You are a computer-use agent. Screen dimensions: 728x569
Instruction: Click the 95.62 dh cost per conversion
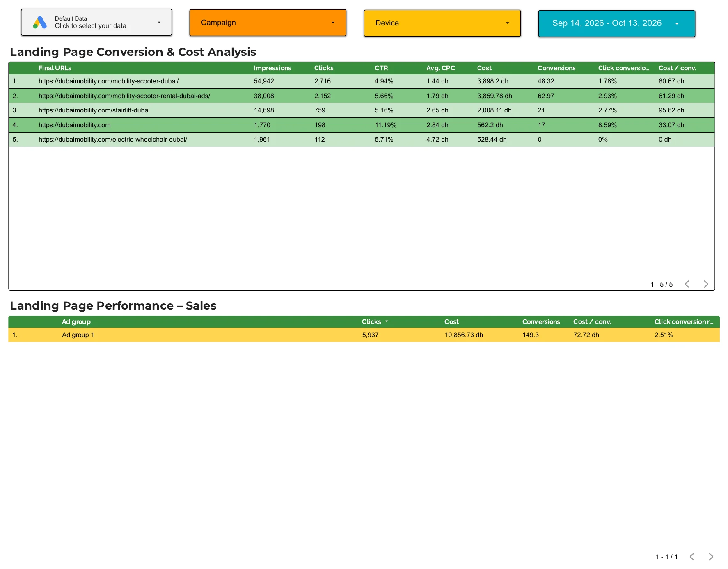tap(671, 110)
